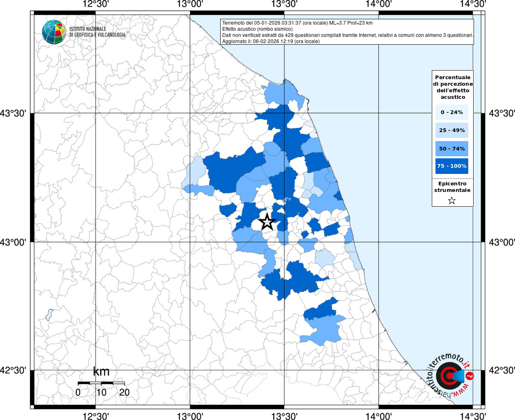Select the 25 - 49% legend swatch
This screenshot has height=420, width=515.
pos(452,130)
